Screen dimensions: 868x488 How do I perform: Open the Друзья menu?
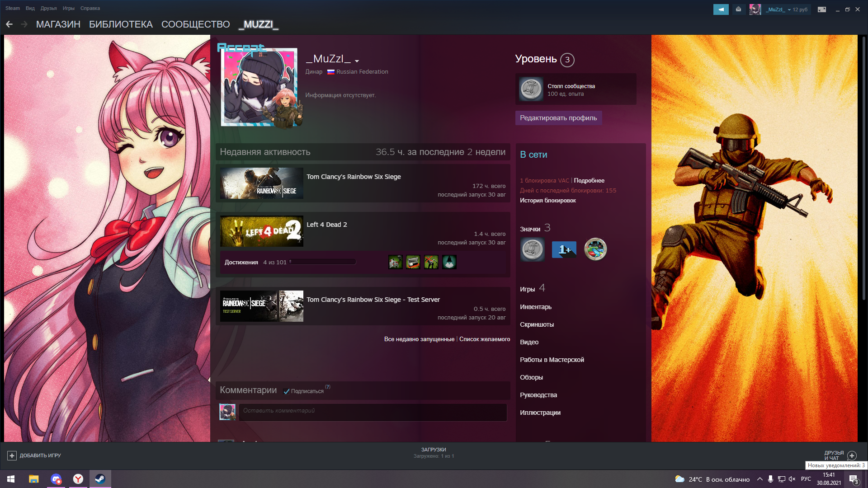(48, 8)
